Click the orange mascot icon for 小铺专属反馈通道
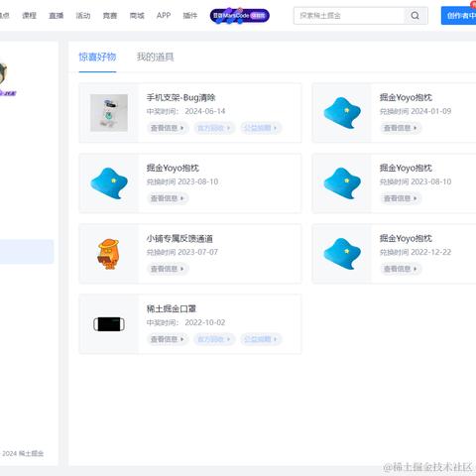This screenshot has width=476, height=476. point(108,254)
